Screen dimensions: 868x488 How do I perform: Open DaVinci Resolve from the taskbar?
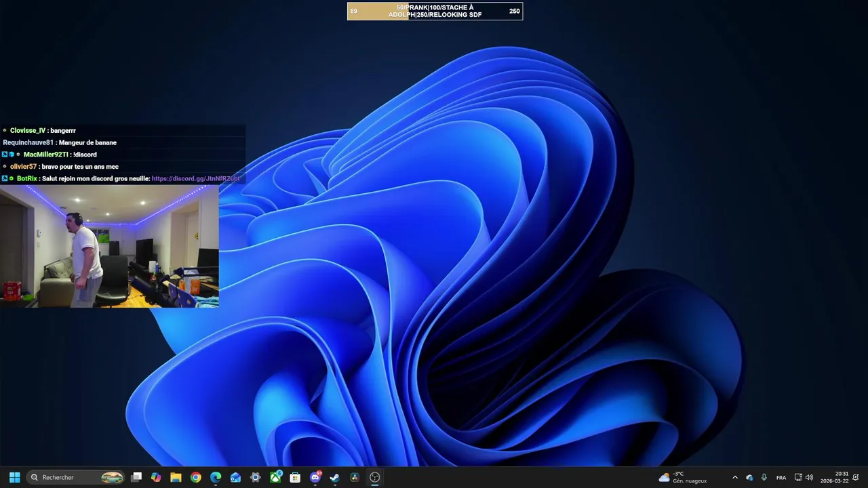[355, 477]
